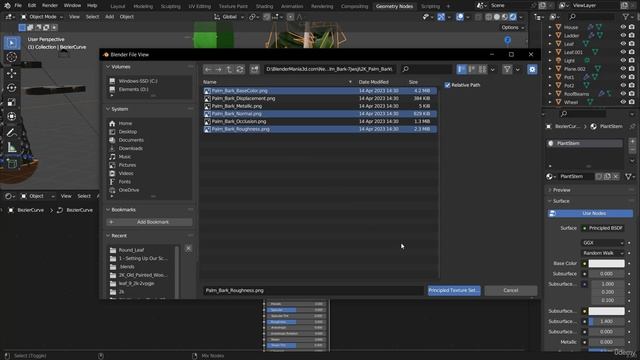Open GGX distribution dropdown
This screenshot has height=360, width=640.
click(602, 243)
